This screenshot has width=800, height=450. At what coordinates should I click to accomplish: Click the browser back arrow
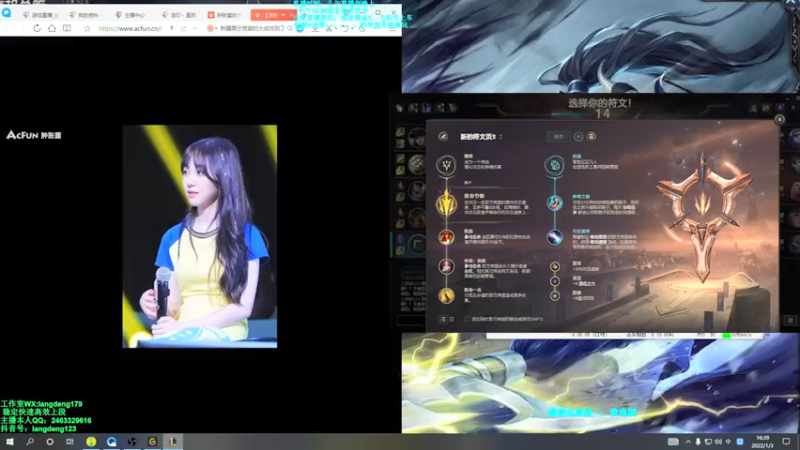[x=7, y=29]
